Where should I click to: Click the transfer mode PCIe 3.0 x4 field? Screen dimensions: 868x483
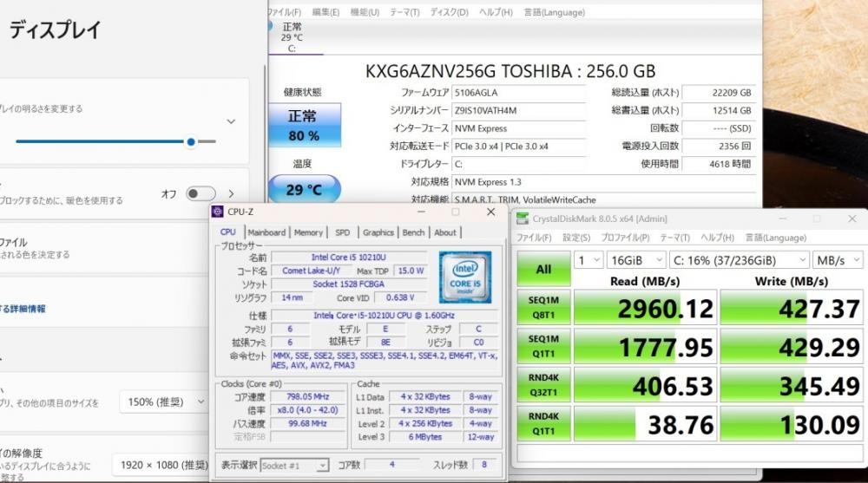[519, 146]
